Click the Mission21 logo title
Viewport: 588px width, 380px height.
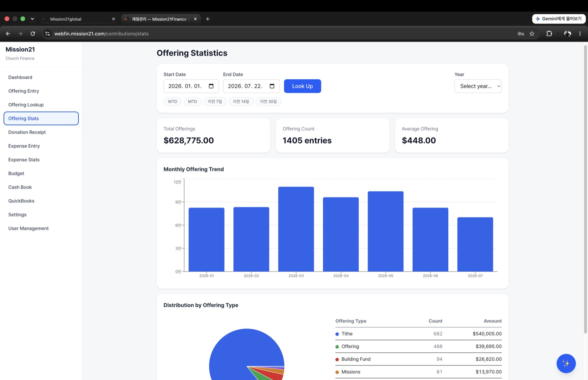[x=20, y=50]
